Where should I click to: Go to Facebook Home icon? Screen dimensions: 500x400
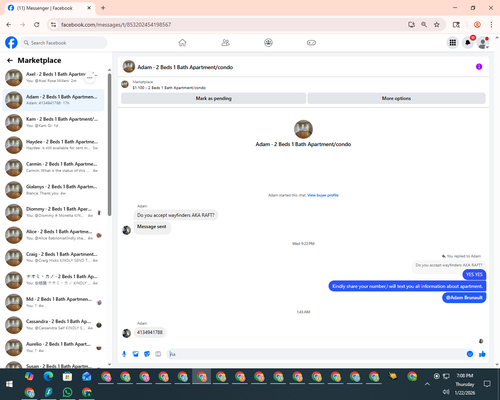pos(182,43)
